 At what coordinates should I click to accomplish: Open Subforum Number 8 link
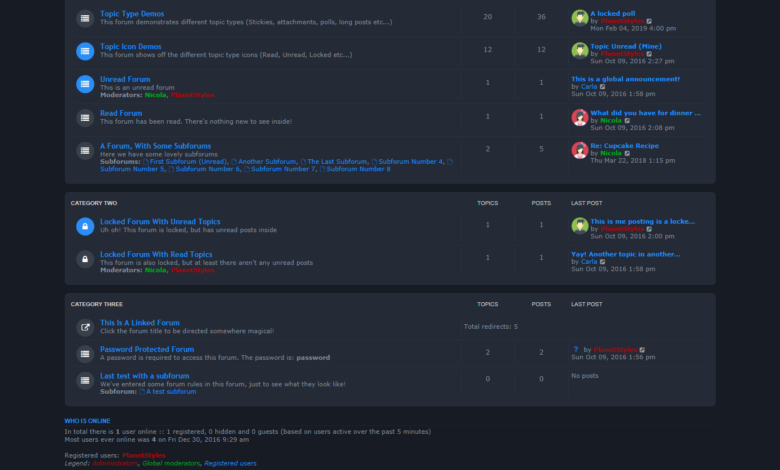point(355,169)
